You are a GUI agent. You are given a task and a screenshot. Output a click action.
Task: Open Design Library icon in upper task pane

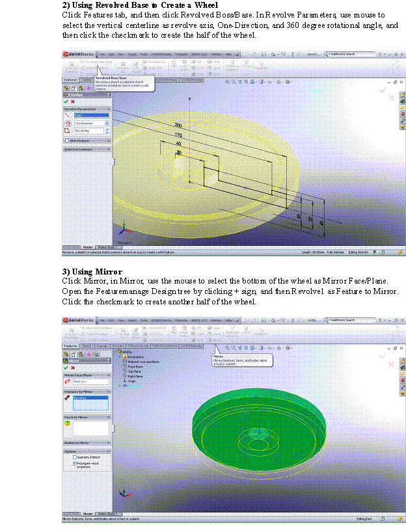(x=403, y=101)
